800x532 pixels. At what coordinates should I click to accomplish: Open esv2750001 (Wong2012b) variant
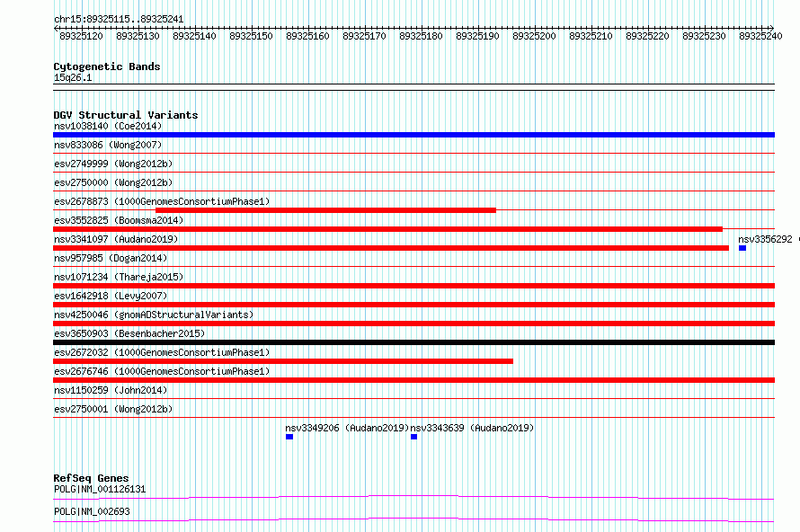(x=113, y=409)
